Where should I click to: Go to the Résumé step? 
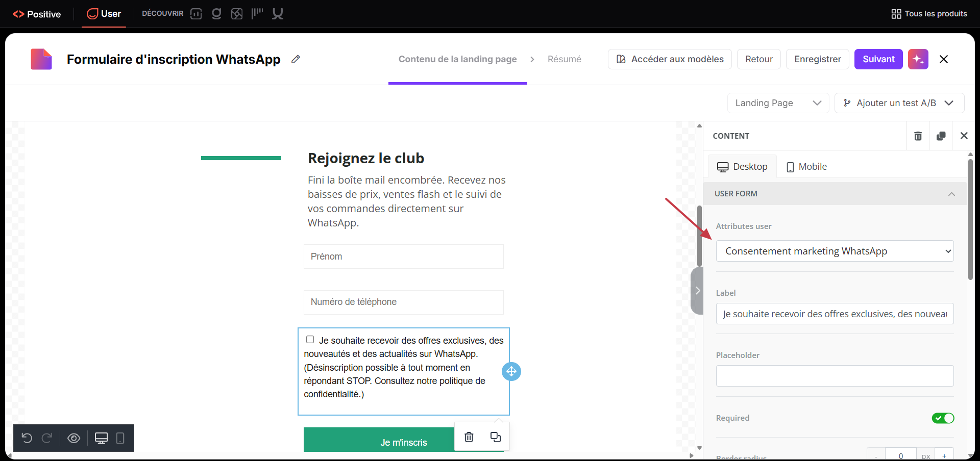[564, 59]
